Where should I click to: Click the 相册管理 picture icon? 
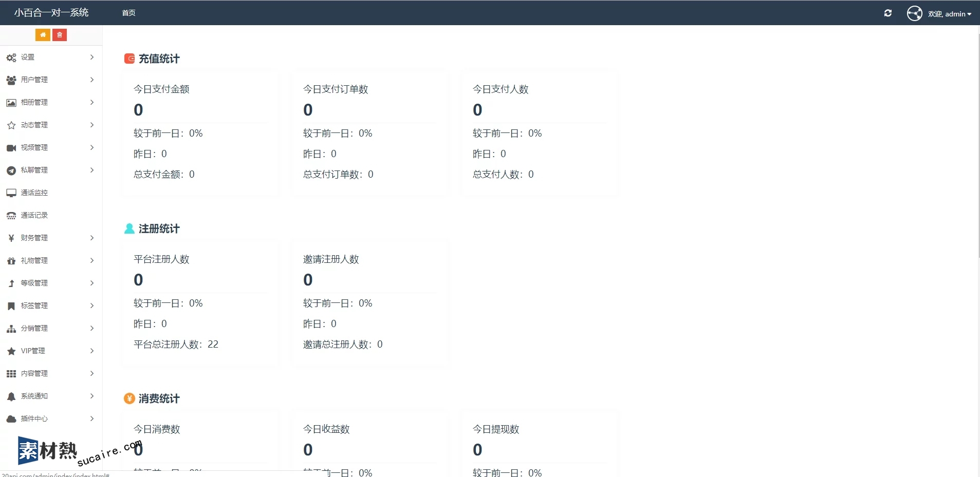11,103
